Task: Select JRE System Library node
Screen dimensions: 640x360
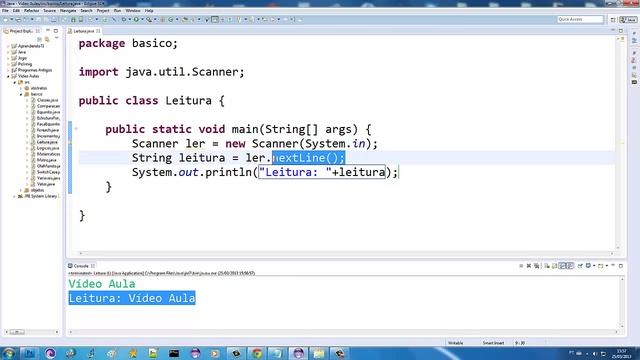Action: [x=40, y=196]
